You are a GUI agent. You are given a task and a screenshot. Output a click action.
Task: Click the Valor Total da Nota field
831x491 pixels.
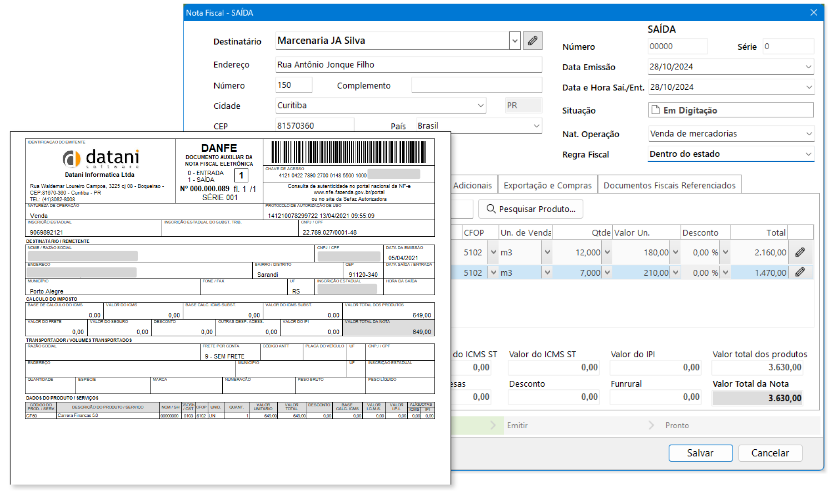coord(757,398)
